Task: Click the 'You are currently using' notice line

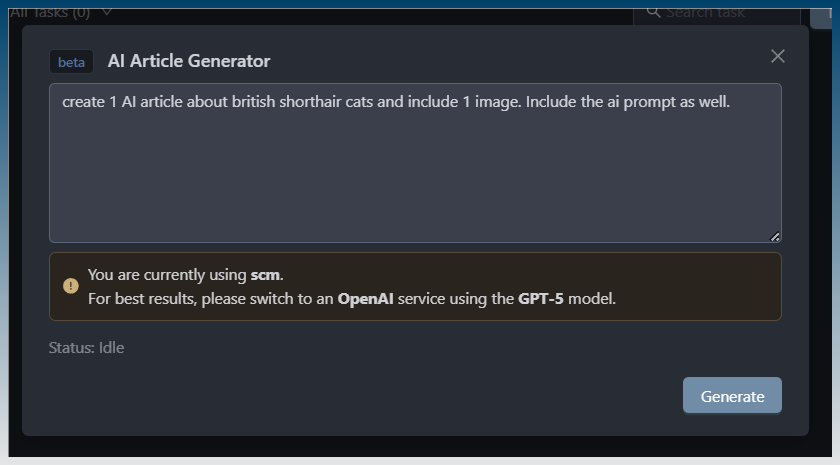Action: 167,275
